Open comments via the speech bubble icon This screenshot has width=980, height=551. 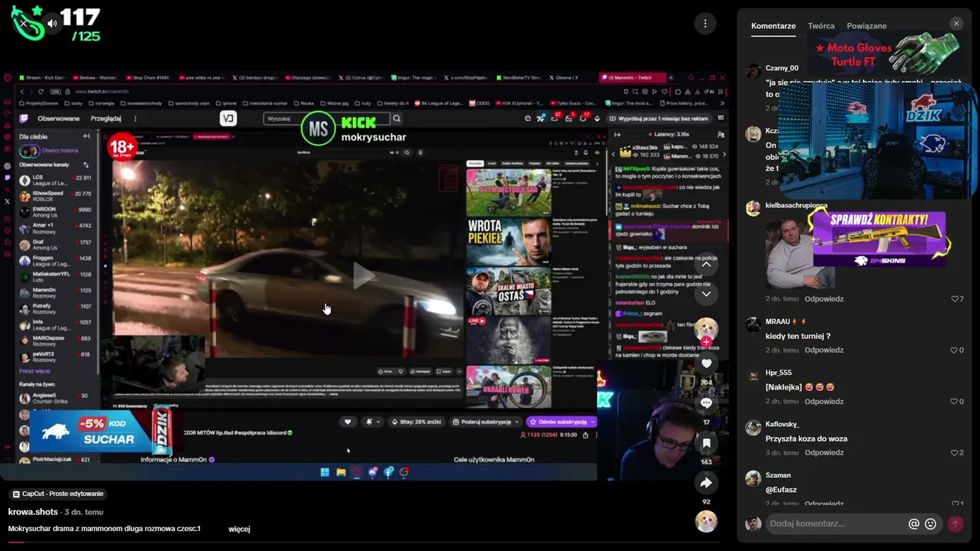click(706, 403)
